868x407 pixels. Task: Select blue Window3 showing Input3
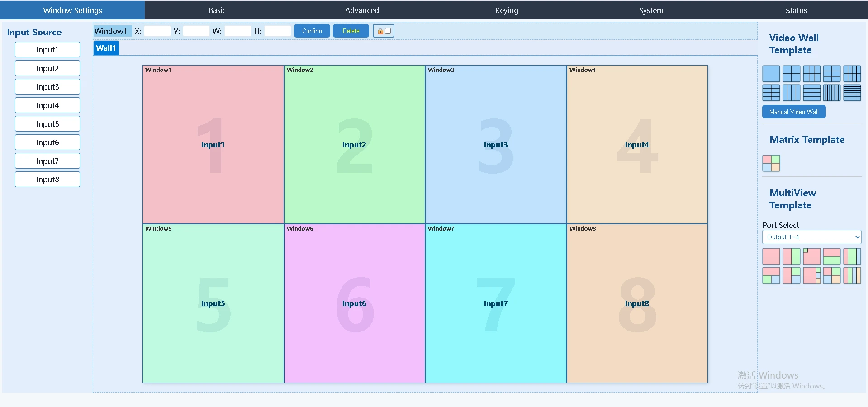(496, 145)
